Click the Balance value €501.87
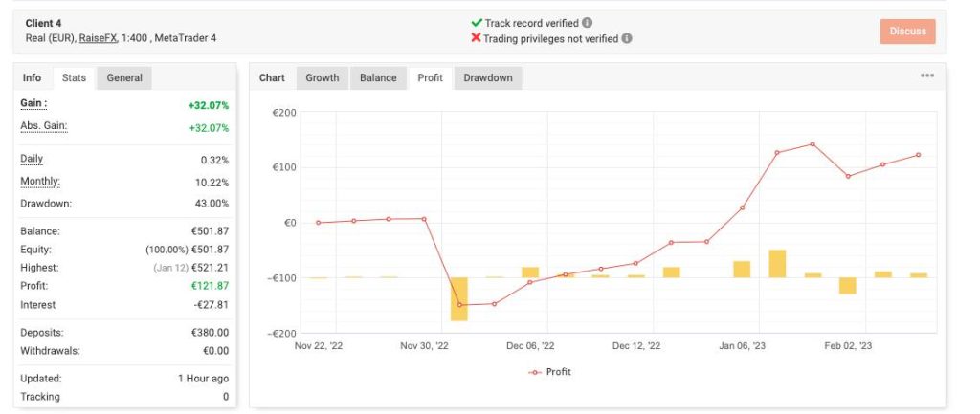This screenshot has width=980, height=414. (211, 231)
